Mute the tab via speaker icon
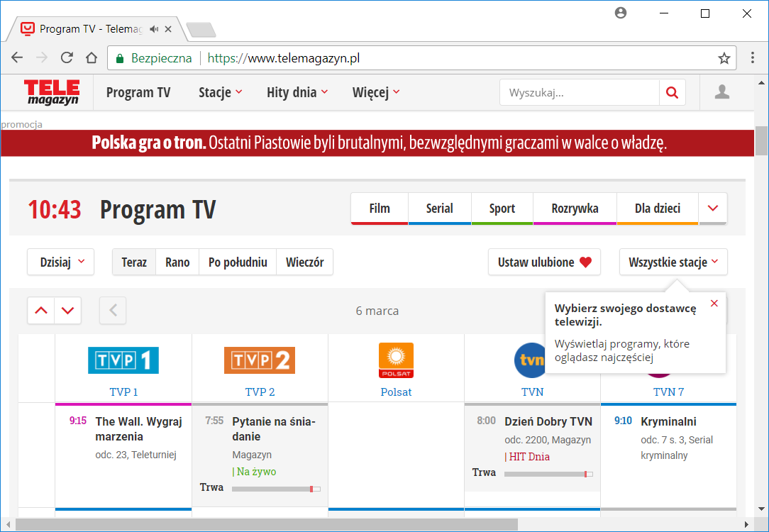Viewport: 769px width, 532px height. click(155, 29)
